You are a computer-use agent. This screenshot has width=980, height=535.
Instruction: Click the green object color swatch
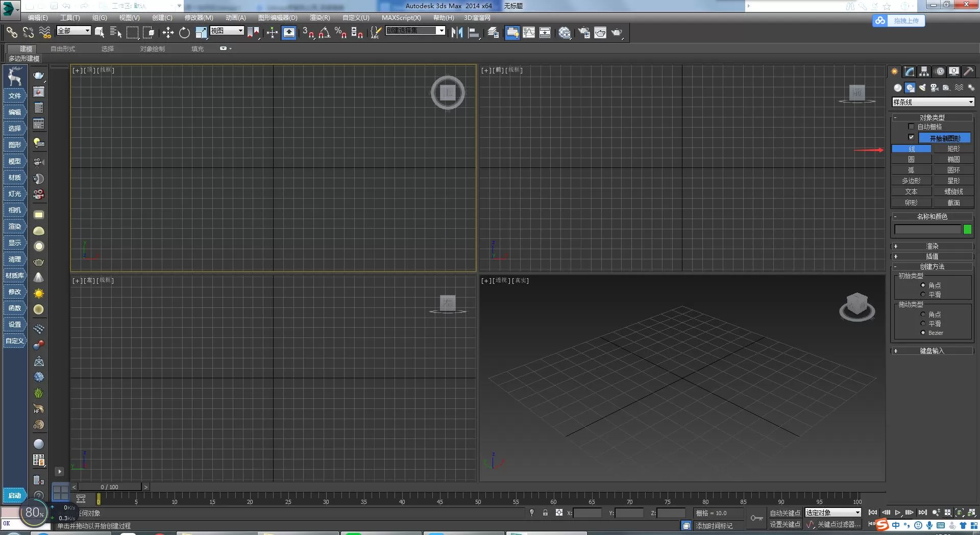tap(967, 230)
